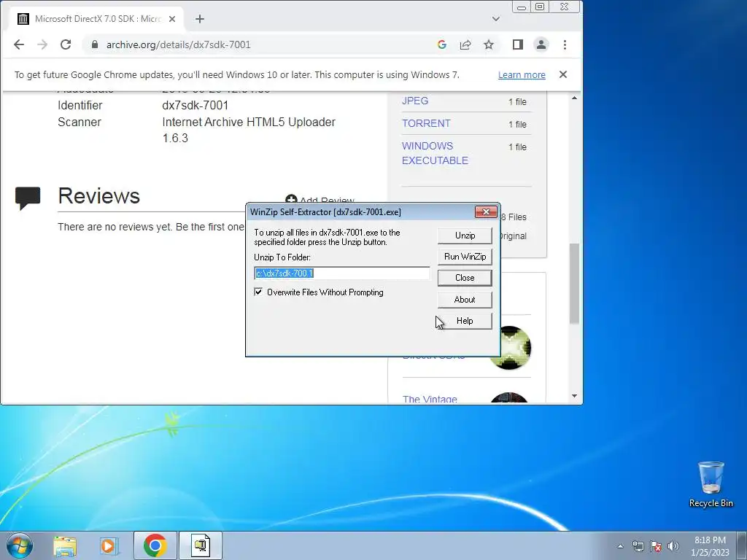Open The Vintage collection link
Image resolution: width=747 pixels, height=560 pixels.
click(429, 399)
